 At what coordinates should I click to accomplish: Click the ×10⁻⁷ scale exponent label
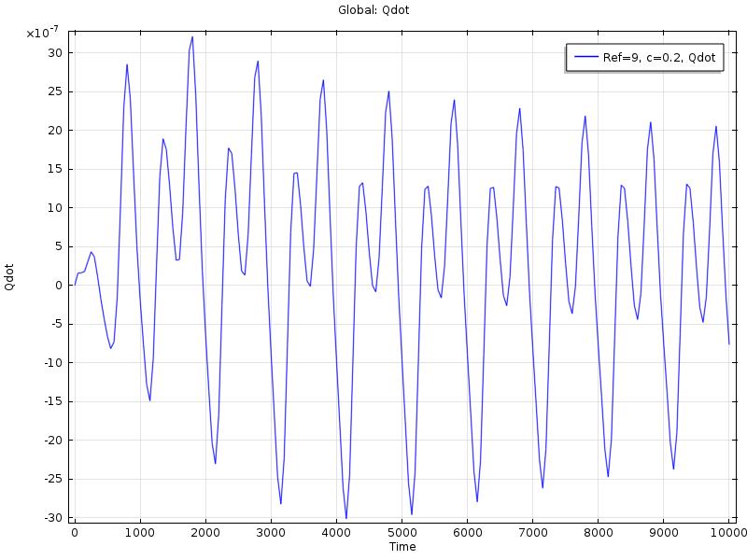[x=43, y=34]
